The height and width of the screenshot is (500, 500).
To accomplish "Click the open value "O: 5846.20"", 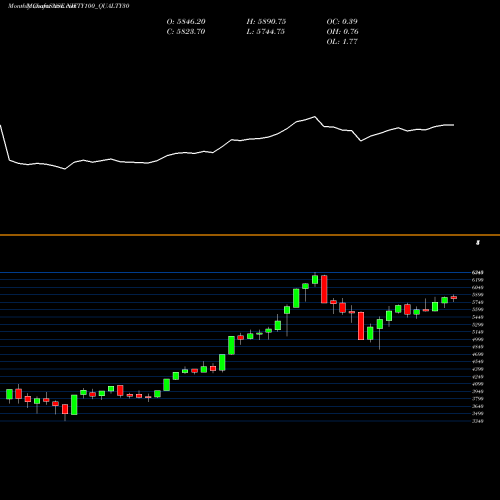I will (186, 22).
